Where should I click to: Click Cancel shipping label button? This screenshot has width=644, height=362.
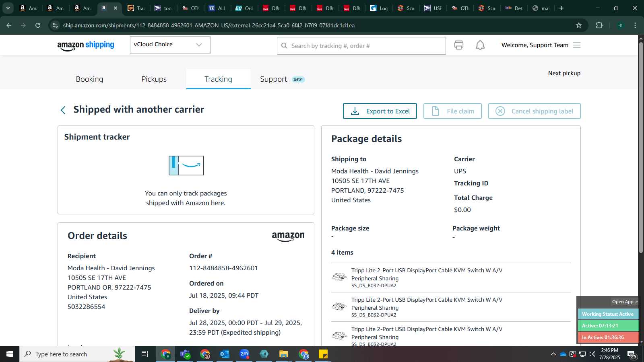[534, 111]
